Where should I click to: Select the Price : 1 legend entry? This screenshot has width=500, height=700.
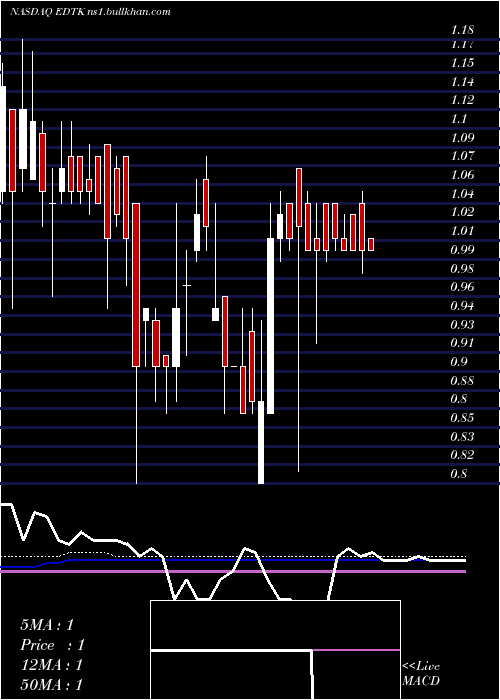pyautogui.click(x=52, y=645)
